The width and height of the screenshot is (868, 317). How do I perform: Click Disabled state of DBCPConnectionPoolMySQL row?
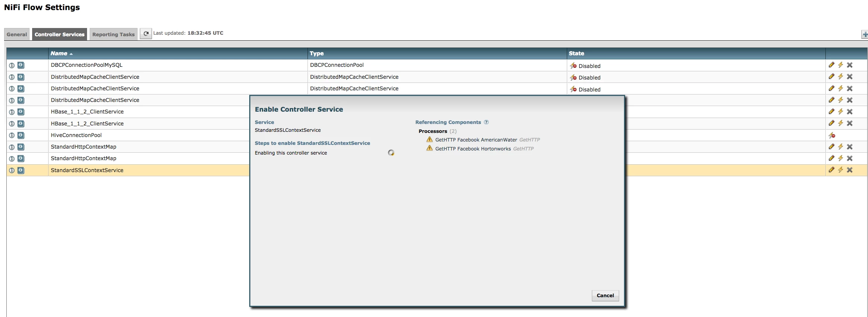(589, 66)
